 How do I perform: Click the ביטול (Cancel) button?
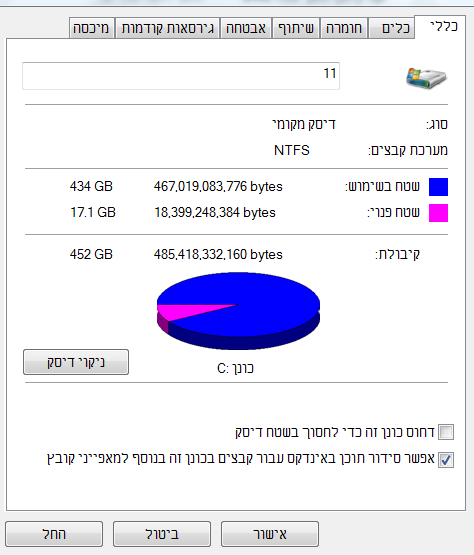click(162, 534)
